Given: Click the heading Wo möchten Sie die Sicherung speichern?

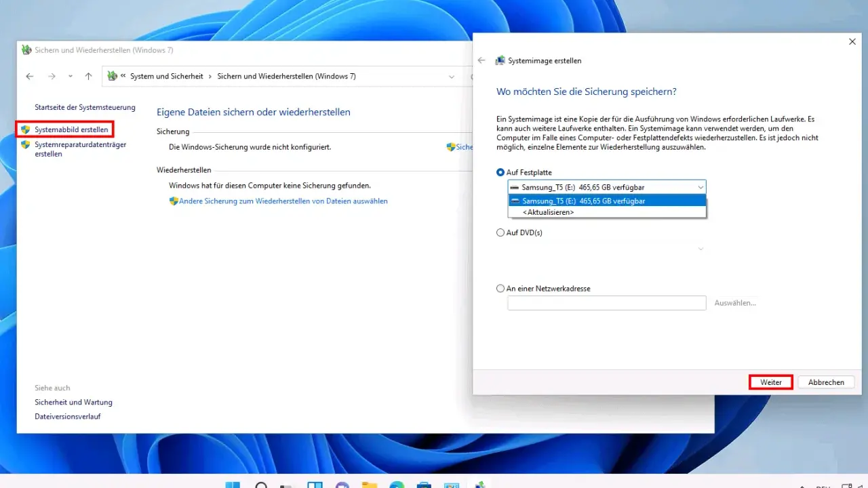Looking at the screenshot, I should (587, 91).
